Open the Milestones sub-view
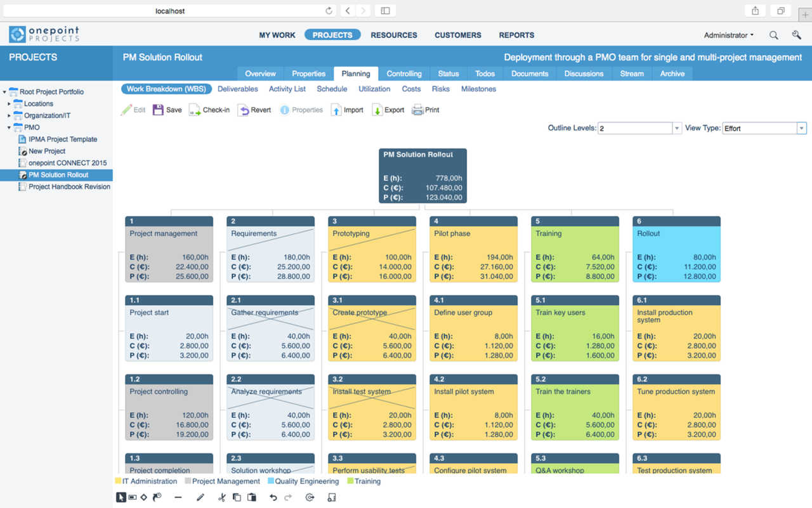This screenshot has width=812, height=508. pyautogui.click(x=478, y=89)
